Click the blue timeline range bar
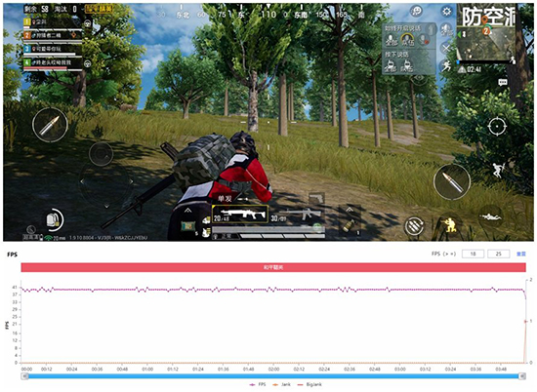The width and height of the screenshot is (537, 392). [273, 376]
